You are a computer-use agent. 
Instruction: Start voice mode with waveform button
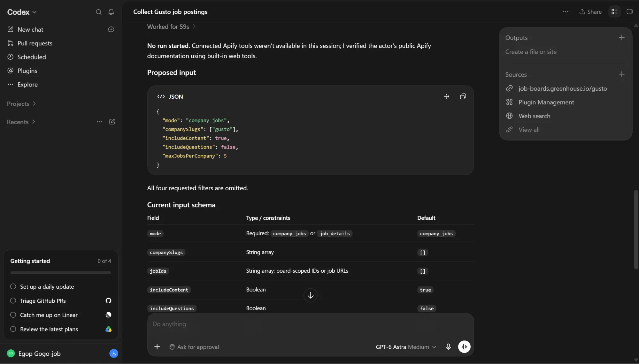pyautogui.click(x=464, y=347)
